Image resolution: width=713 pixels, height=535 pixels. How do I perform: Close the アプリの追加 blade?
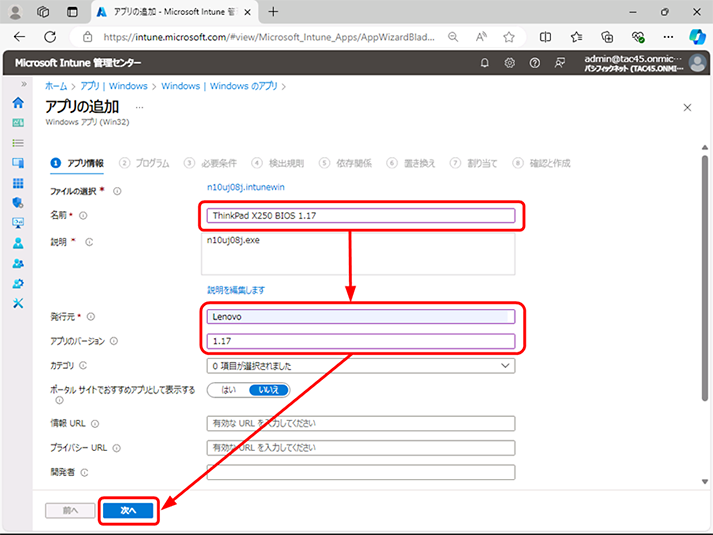[x=687, y=108]
